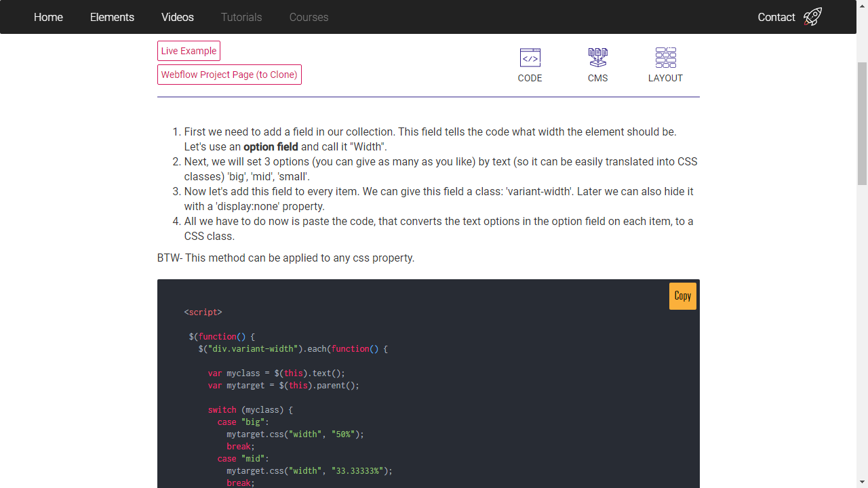Click the page vertical scrollbar thumb
868x488 pixels.
pyautogui.click(x=862, y=123)
